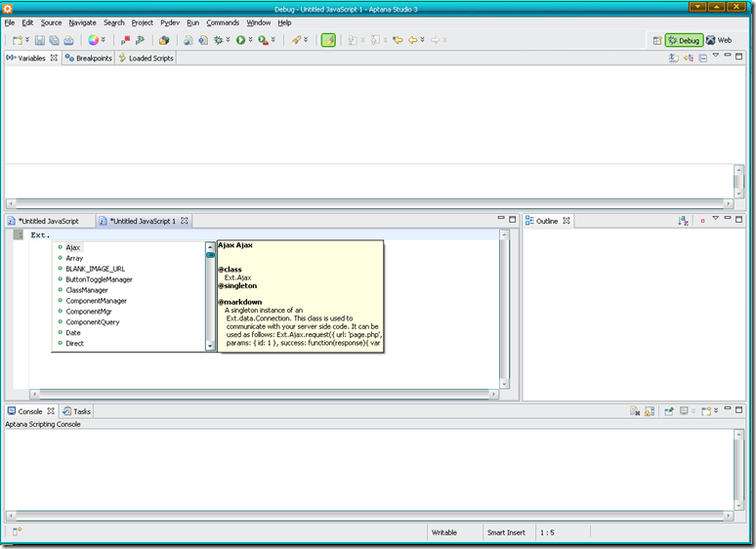Click the Print icon in toolbar
This screenshot has width=756, height=549.
click(68, 40)
